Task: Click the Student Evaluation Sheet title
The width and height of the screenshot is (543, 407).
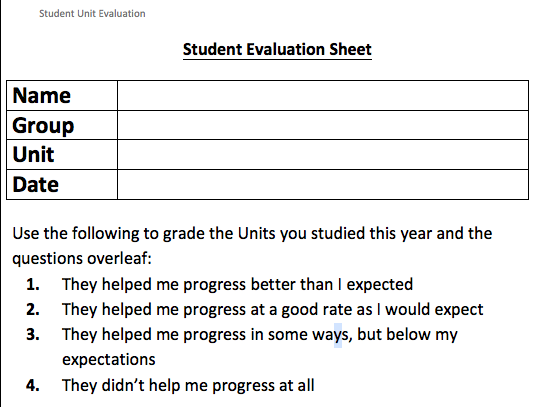Action: (277, 50)
